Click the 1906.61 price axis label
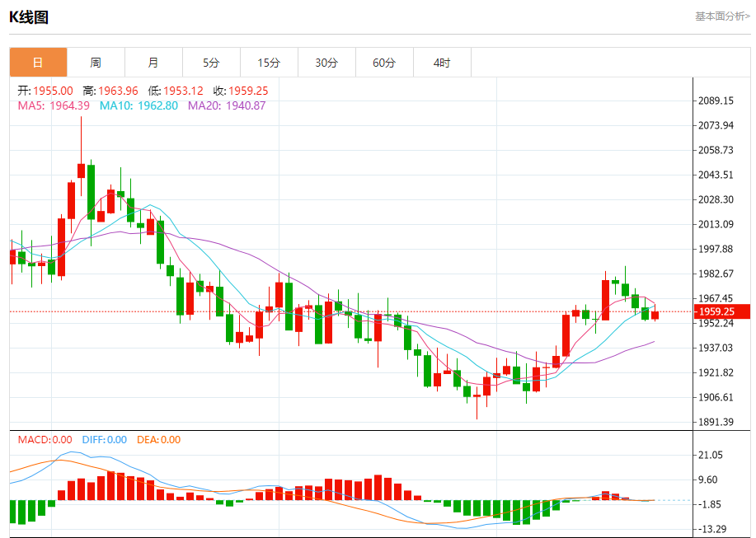This screenshot has height=538, width=756. tap(716, 397)
